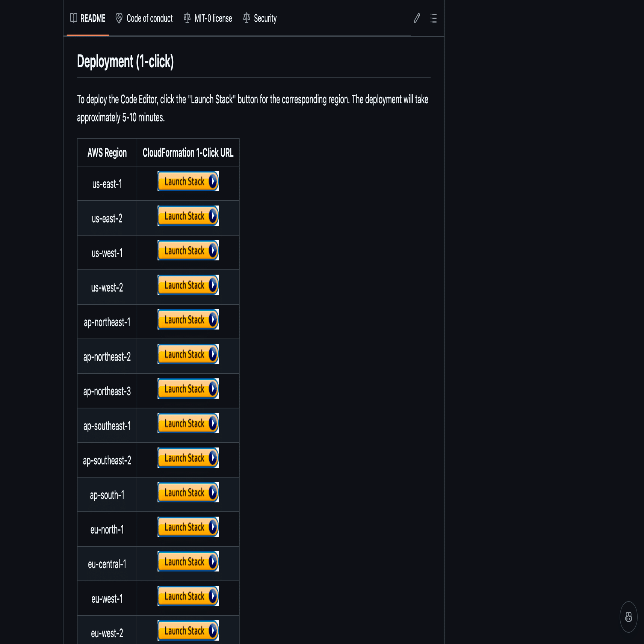Click the book icon beside README
The width and height of the screenshot is (644, 644).
(x=74, y=18)
